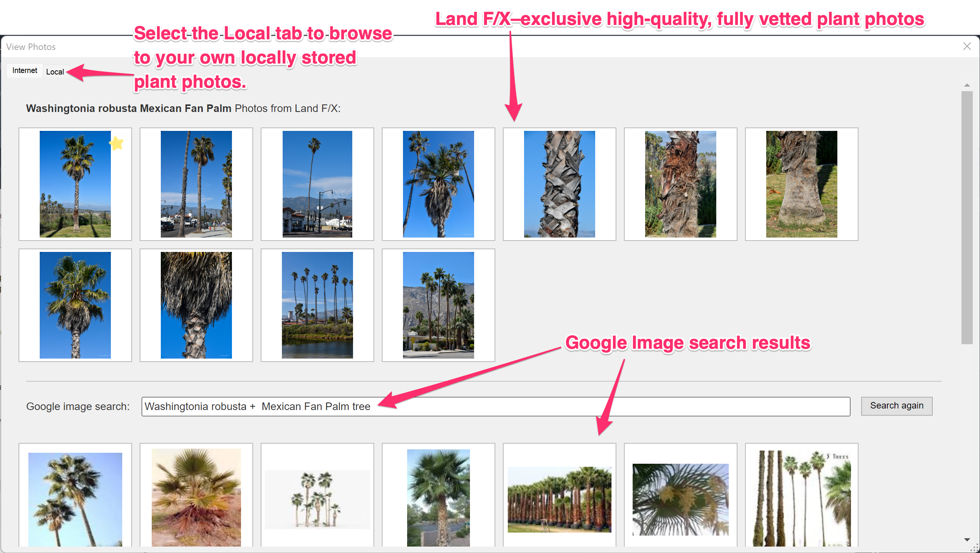Switch to the Local tab
The width and height of the screenshot is (980, 553).
click(x=54, y=72)
